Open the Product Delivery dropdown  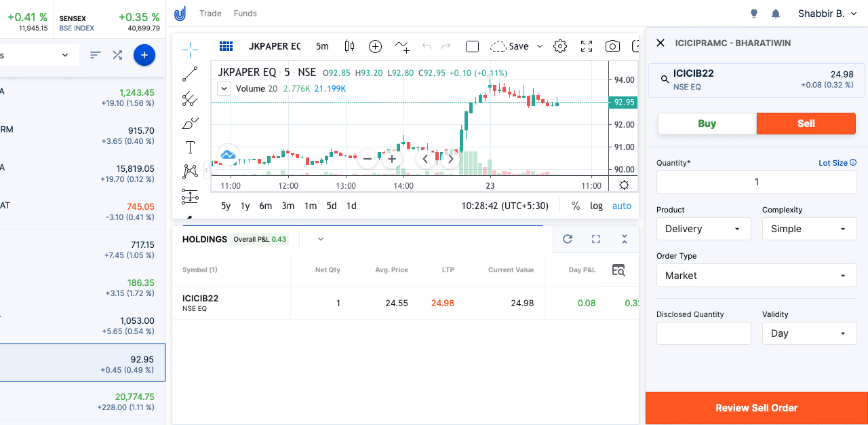tap(704, 229)
